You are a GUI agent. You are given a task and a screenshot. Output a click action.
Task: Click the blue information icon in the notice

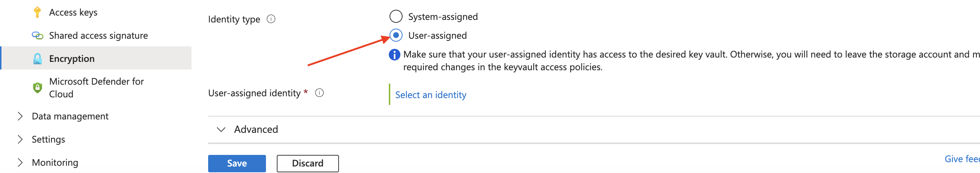click(x=395, y=55)
